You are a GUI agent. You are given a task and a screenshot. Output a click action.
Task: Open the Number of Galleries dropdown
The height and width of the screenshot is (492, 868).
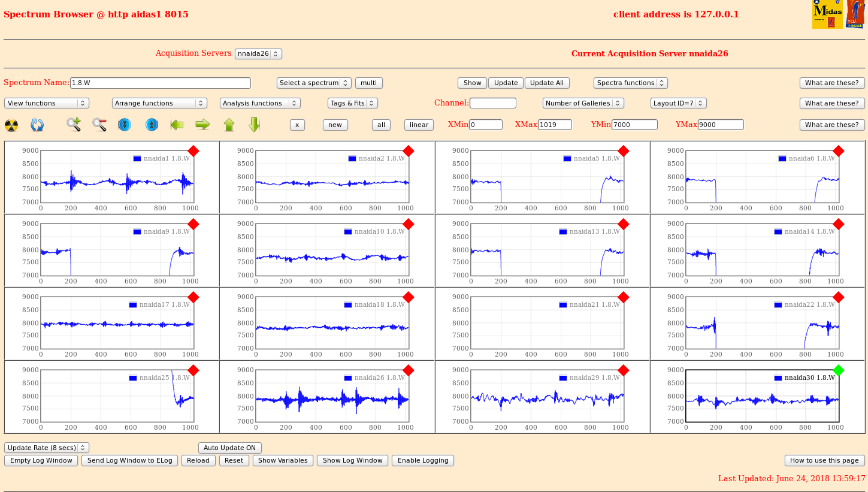583,103
